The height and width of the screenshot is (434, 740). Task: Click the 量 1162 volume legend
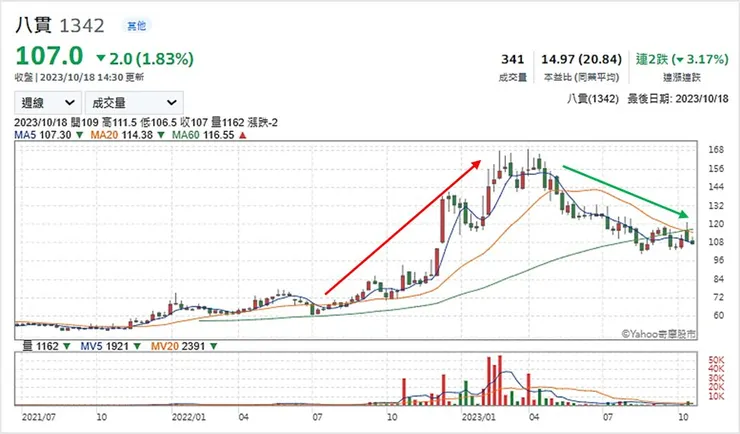(x=41, y=346)
